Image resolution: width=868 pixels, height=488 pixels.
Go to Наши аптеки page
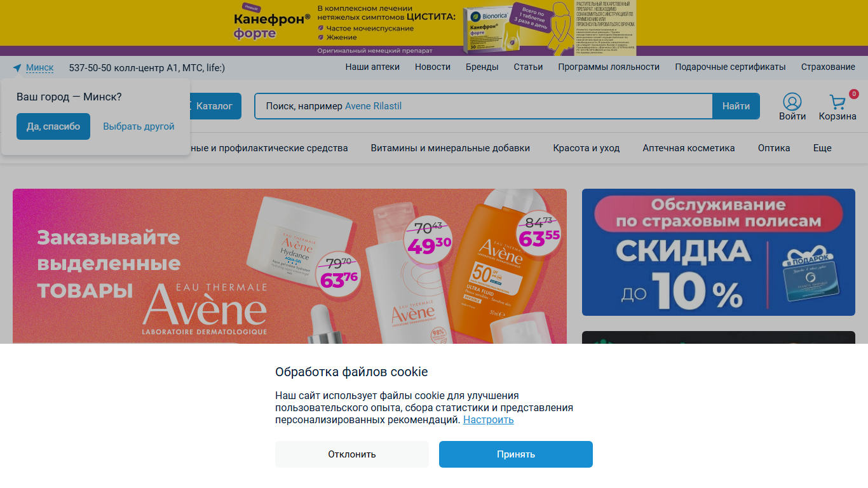coord(372,67)
